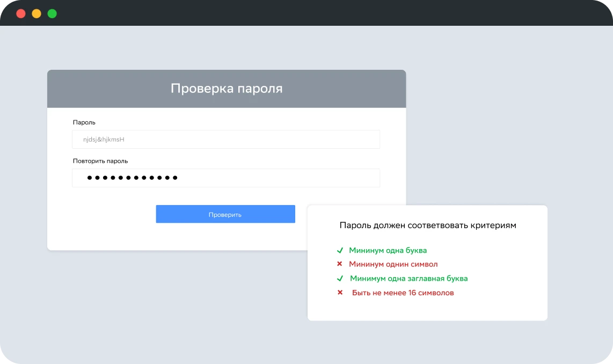Click the red cross by the 16 символов rule
This screenshot has width=613, height=364.
click(x=340, y=293)
